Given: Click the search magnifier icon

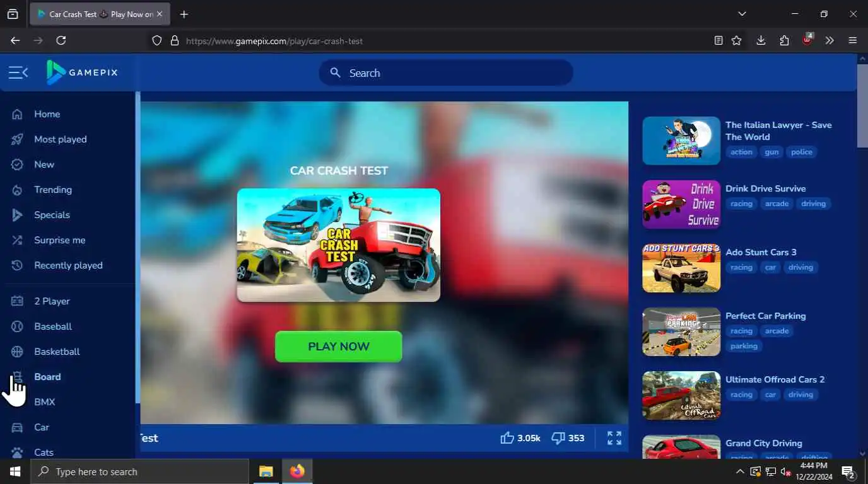Looking at the screenshot, I should point(336,72).
